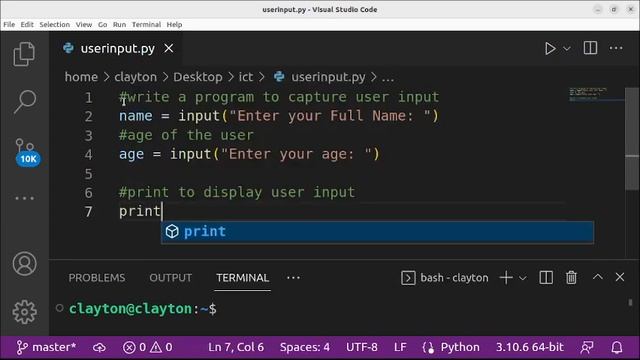640x360 pixels.
Task: Switch to the TERMINAL panel tab
Action: [242, 278]
